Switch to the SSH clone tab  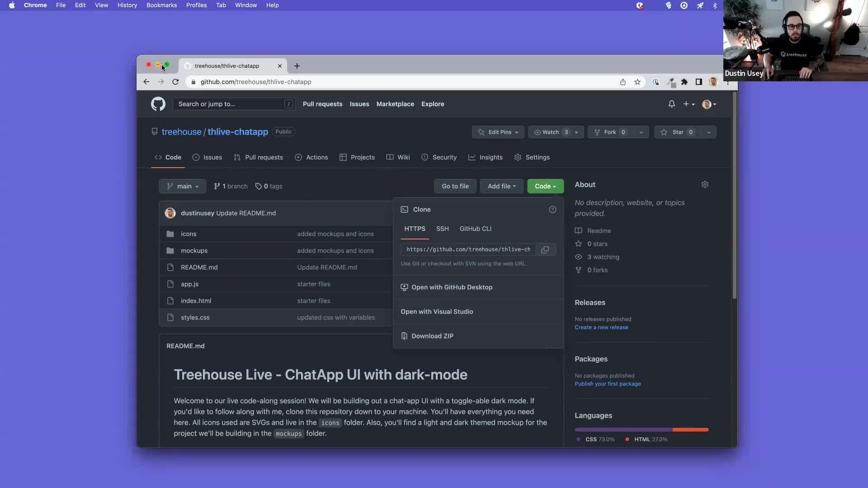443,229
